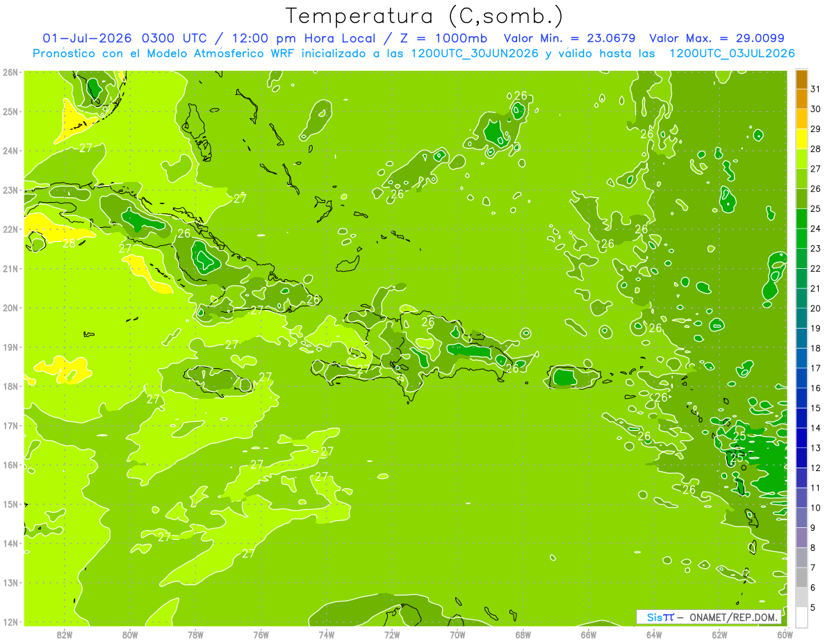The image size is (834, 644).
Task: Click the orange-yellow colorbar swatch between 29 and 30
Action: [x=801, y=119]
